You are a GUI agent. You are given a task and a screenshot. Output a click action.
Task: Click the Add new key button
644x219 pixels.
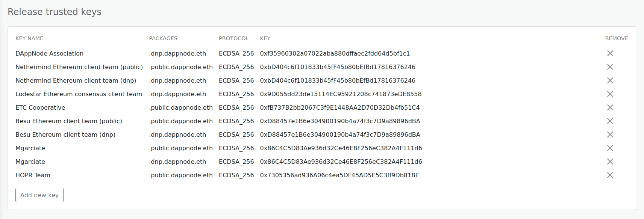(x=39, y=195)
